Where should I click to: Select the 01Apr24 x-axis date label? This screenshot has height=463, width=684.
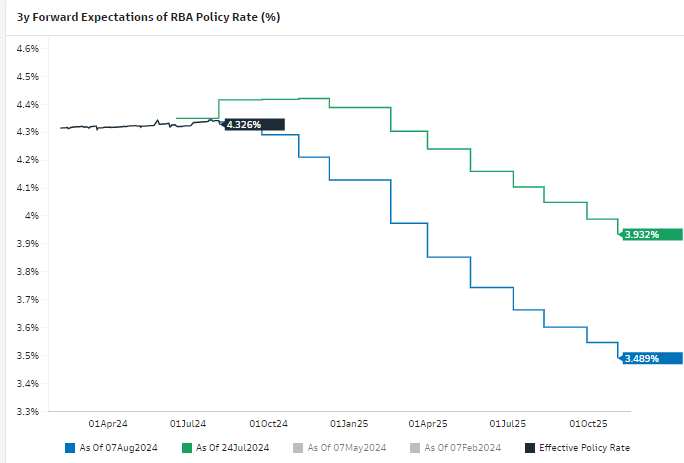click(x=108, y=424)
